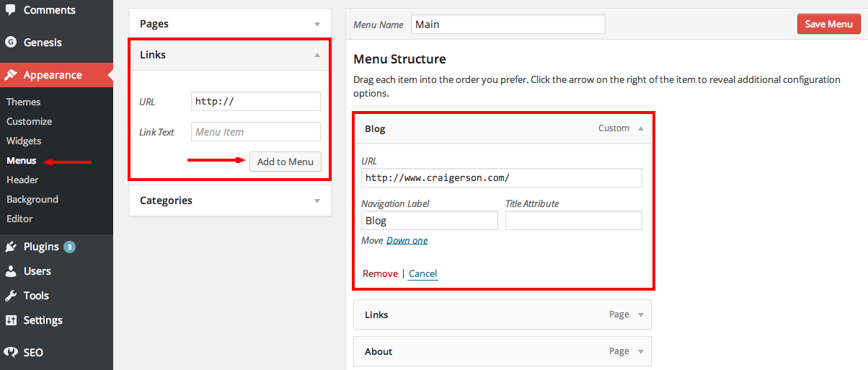Expand the Categories panel arrow
This screenshot has width=868, height=370.
click(x=317, y=201)
